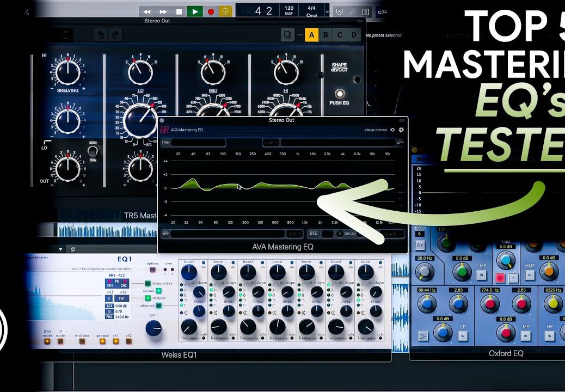Click the Oxford EQ LF shelf shape icon
The image size is (565, 392).
[x=422, y=336]
